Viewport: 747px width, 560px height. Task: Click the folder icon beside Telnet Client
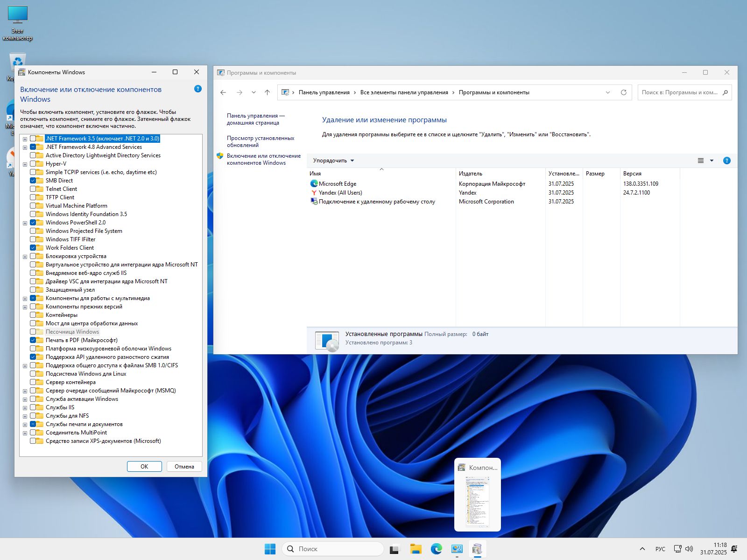click(x=40, y=189)
